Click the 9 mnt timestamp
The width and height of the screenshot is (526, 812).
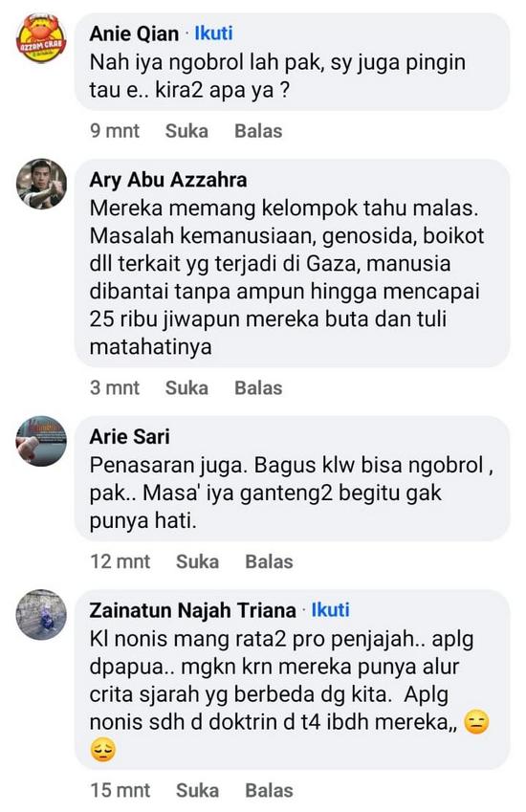(115, 130)
